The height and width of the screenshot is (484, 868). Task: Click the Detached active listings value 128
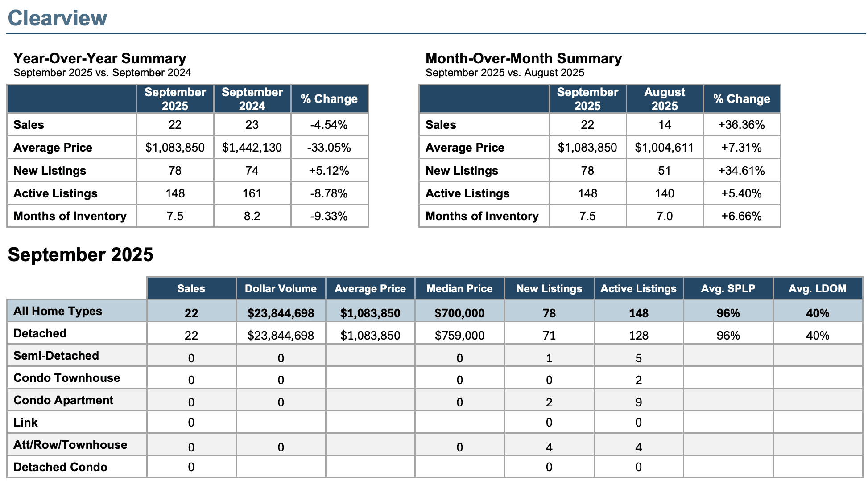[638, 336]
